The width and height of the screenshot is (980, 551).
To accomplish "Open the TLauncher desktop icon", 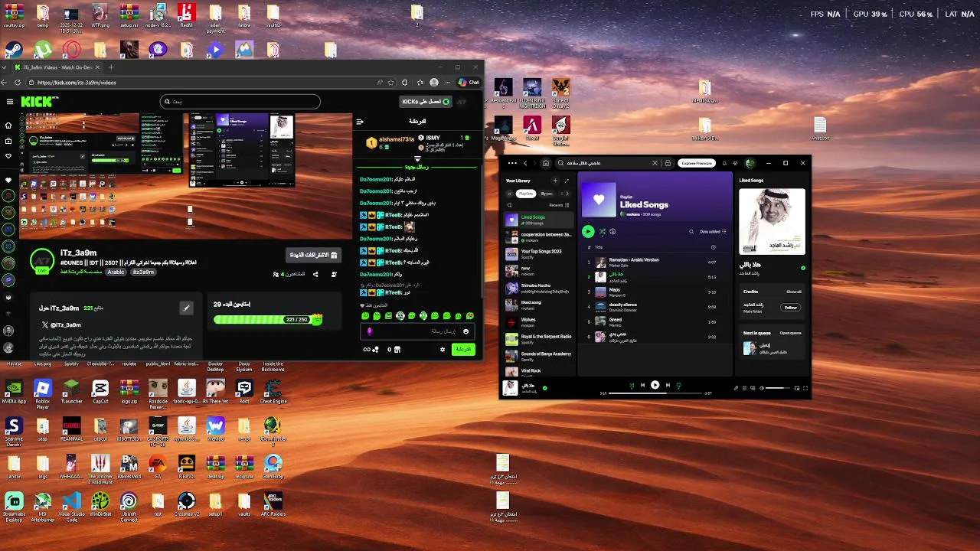I will click(x=72, y=393).
